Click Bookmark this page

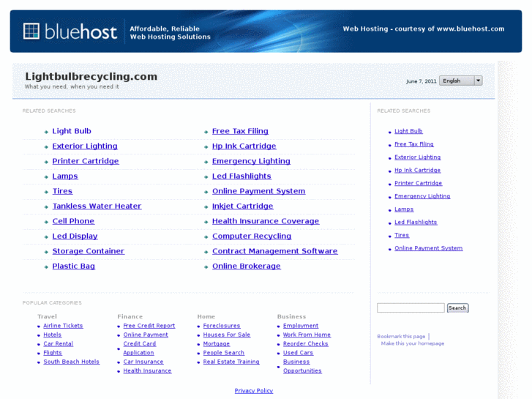coord(401,336)
